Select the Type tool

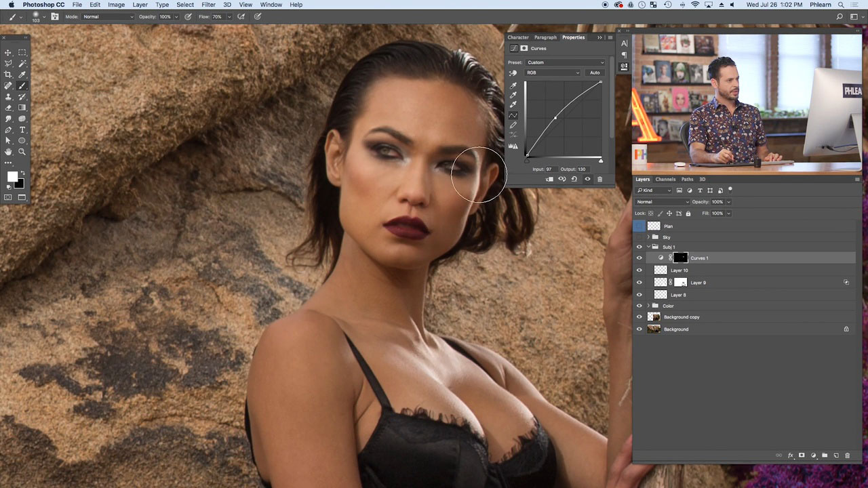(x=22, y=129)
